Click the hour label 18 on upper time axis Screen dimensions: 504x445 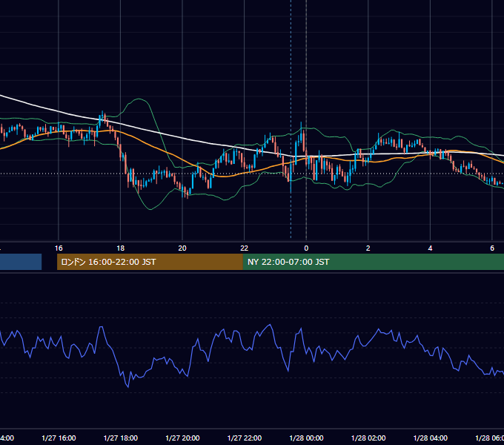tap(120, 248)
